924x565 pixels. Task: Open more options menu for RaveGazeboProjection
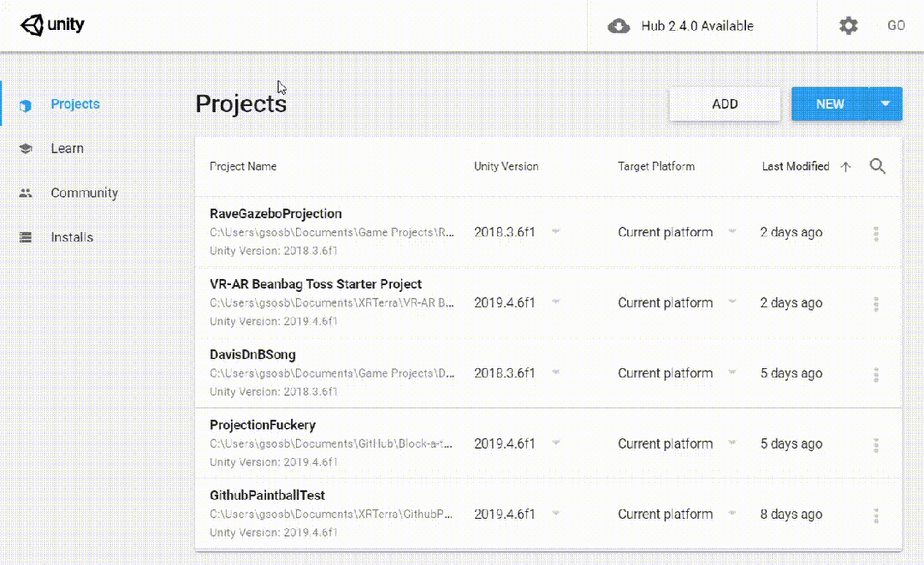click(x=876, y=234)
